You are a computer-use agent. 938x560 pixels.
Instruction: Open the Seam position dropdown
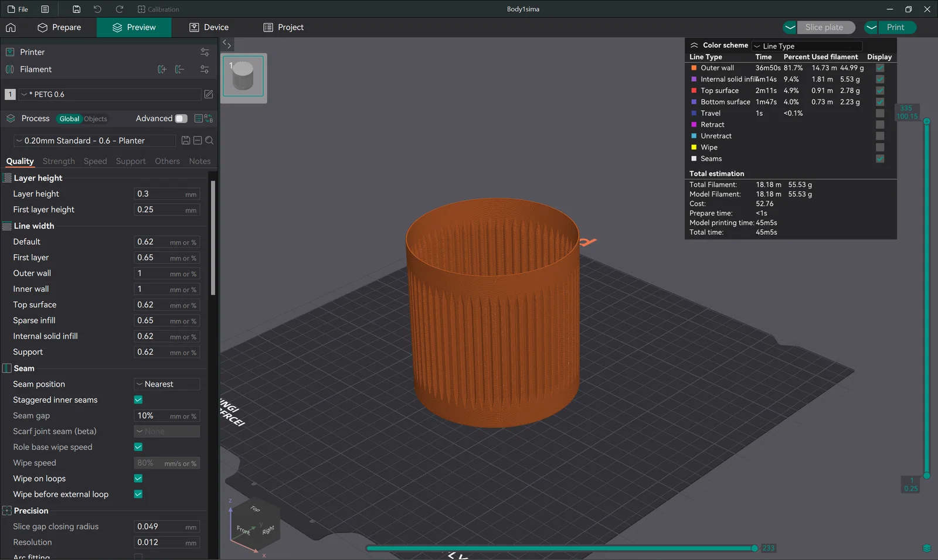click(x=167, y=384)
